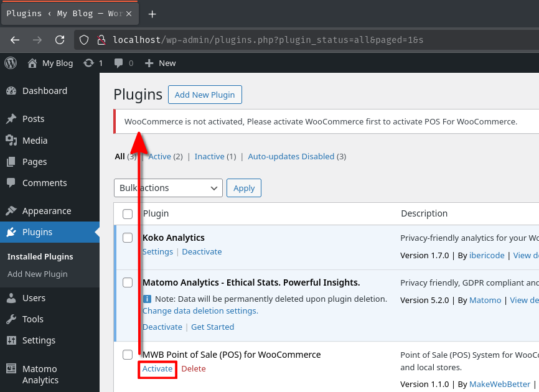The height and width of the screenshot is (392, 539).
Task: Tick the select-all plugins checkbox
Action: [x=128, y=214]
